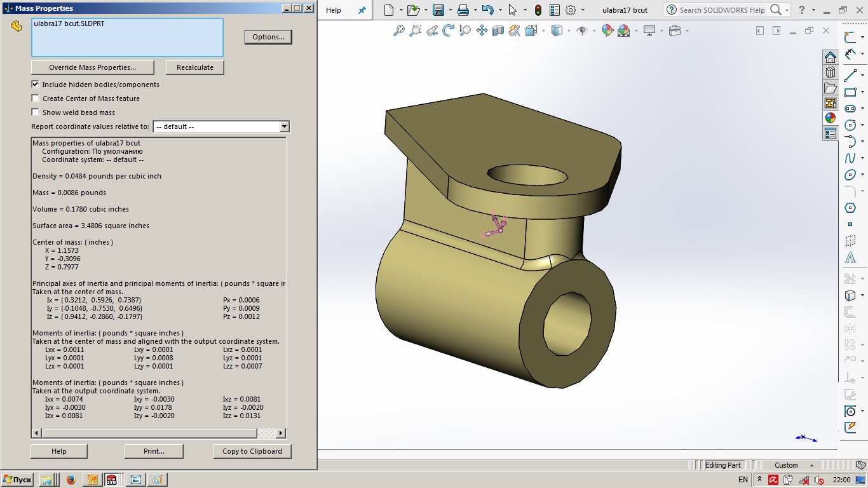
Task: Enable Create Center of Mass feature
Action: [x=35, y=98]
